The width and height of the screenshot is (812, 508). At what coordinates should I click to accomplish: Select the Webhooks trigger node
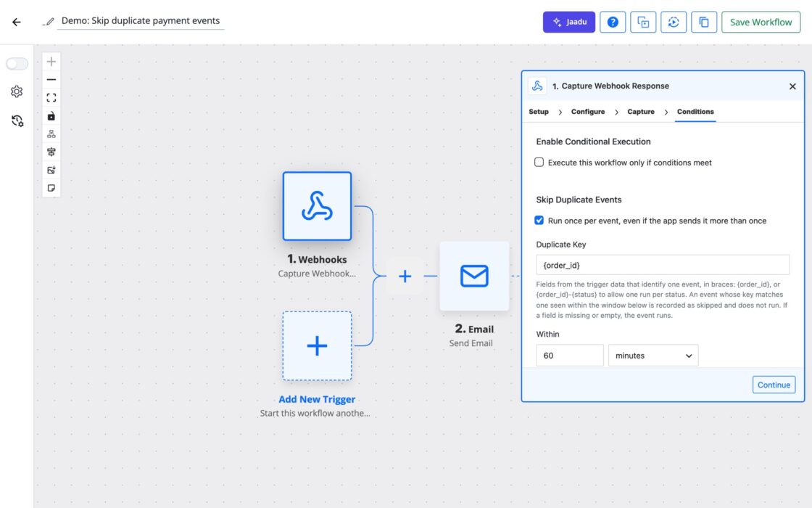pos(317,206)
